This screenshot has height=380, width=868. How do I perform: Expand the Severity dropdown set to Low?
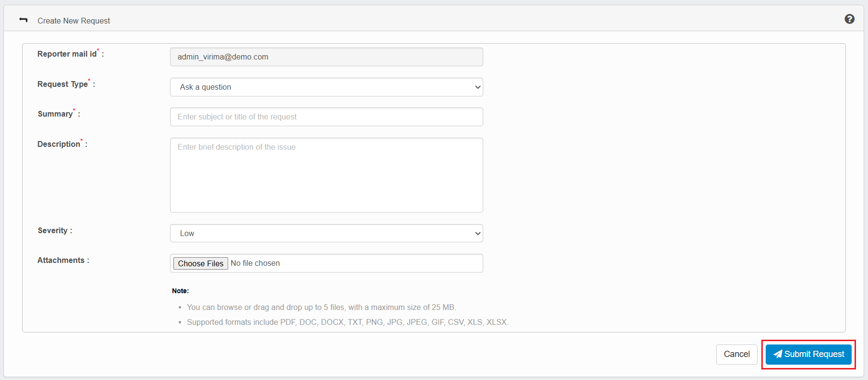(326, 234)
